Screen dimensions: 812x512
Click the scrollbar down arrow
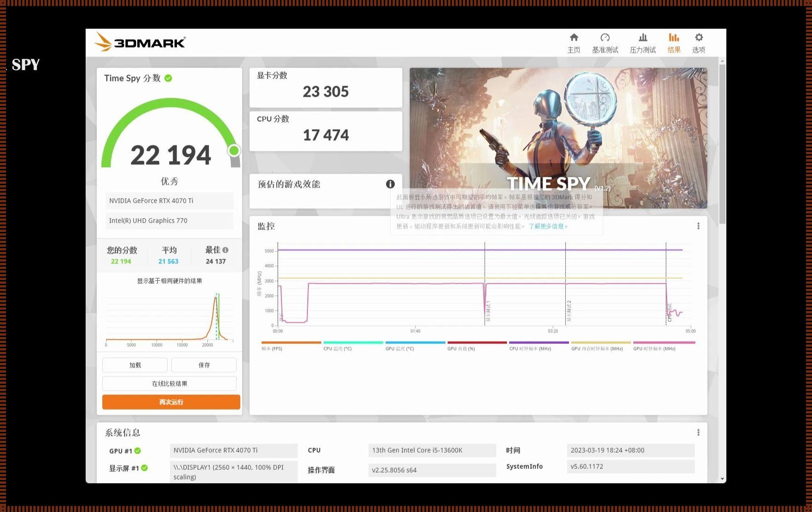click(x=722, y=479)
